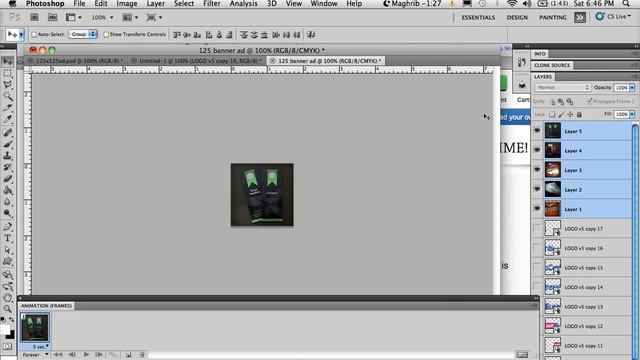The width and height of the screenshot is (640, 360).
Task: Select the Horizontal Type tool
Action: point(7,238)
